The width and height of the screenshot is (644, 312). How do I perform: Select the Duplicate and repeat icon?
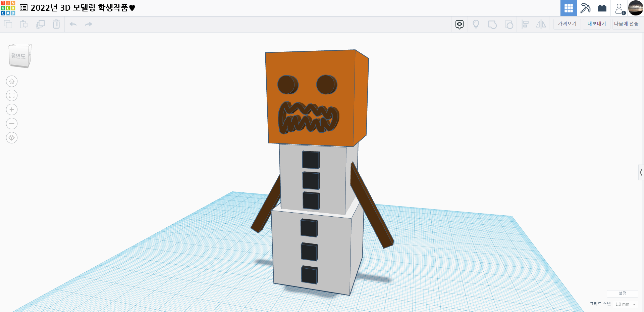pyautogui.click(x=40, y=24)
